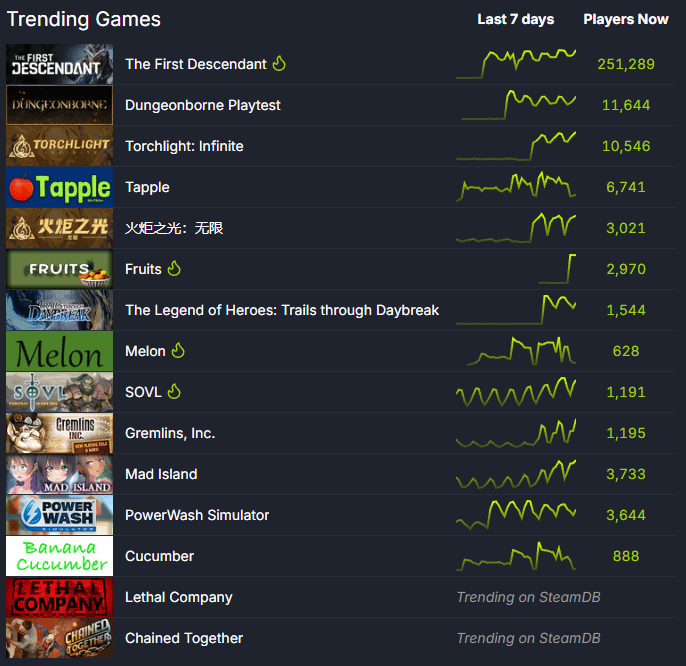Open the Chained Together title link
Image resolution: width=686 pixels, height=666 pixels.
[x=184, y=638]
